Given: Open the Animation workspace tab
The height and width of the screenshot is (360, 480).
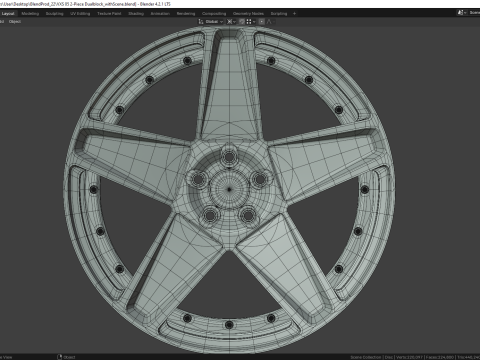Looking at the screenshot, I should coord(160,14).
